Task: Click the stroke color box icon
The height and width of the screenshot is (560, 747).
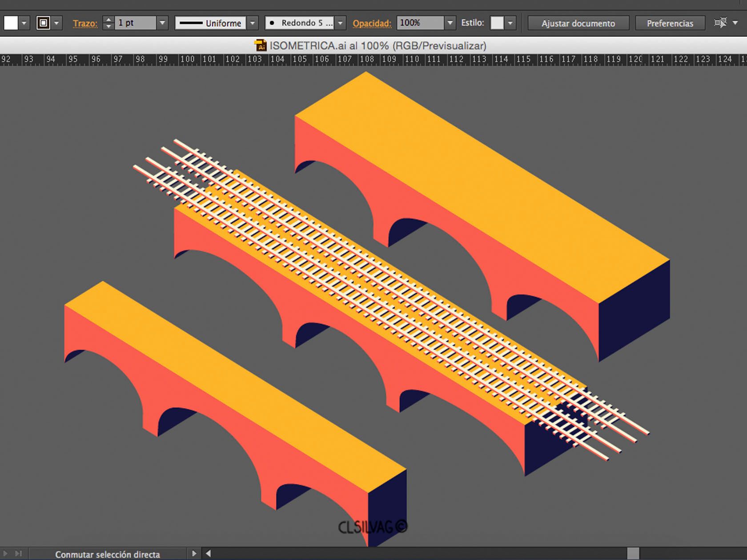Action: click(x=43, y=23)
